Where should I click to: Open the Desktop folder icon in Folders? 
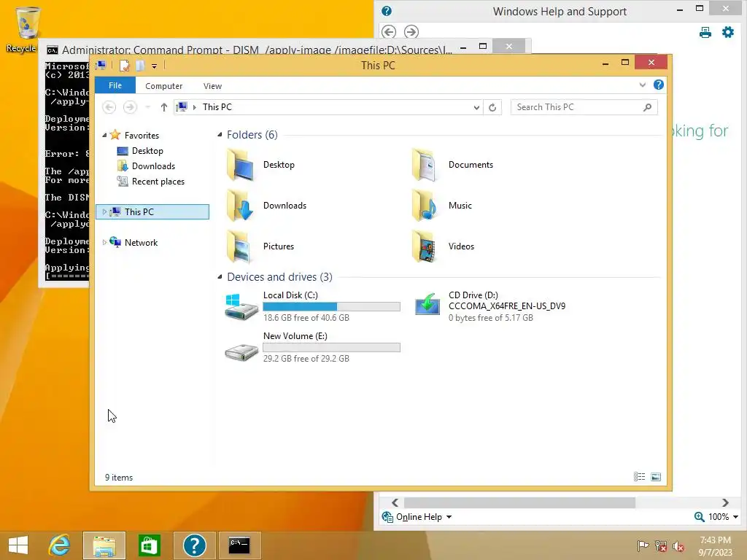(x=241, y=165)
